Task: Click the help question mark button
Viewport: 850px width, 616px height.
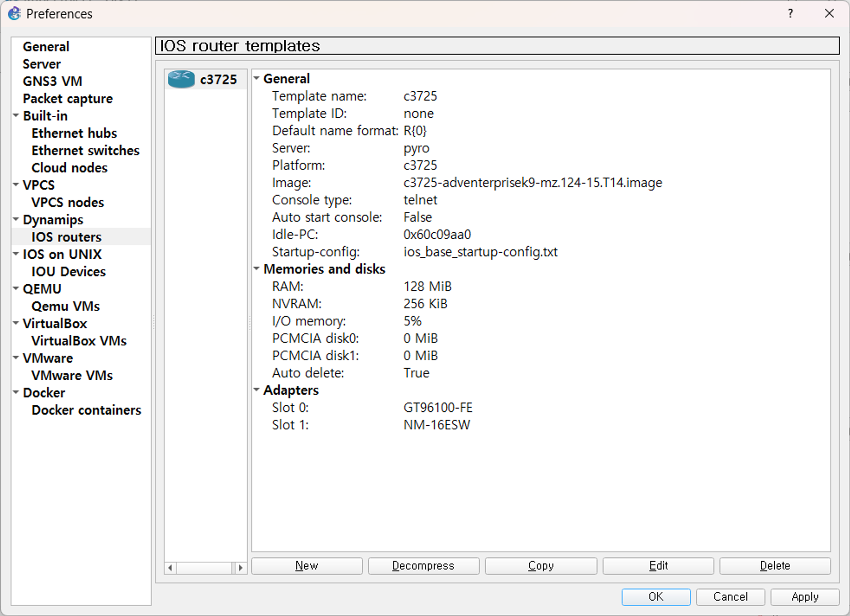Action: click(x=790, y=14)
